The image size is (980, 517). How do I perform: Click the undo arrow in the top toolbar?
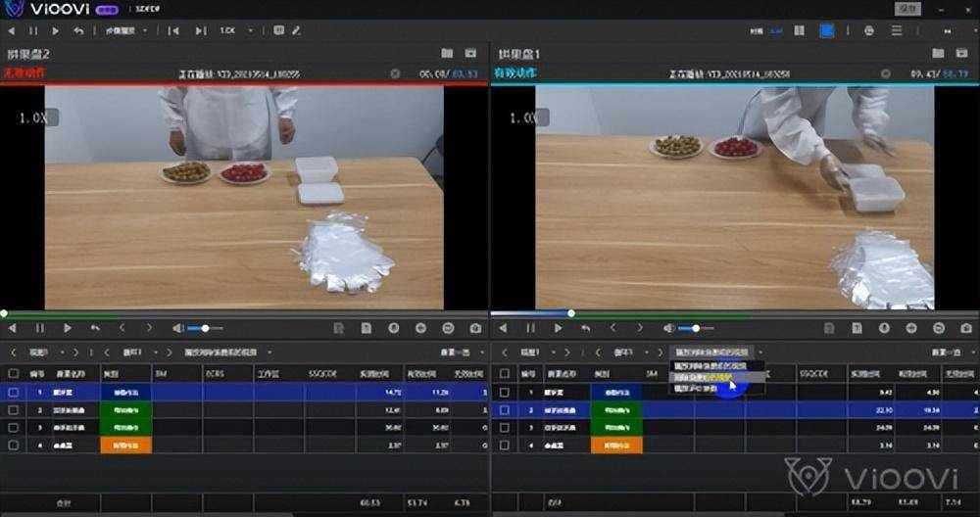(78, 30)
